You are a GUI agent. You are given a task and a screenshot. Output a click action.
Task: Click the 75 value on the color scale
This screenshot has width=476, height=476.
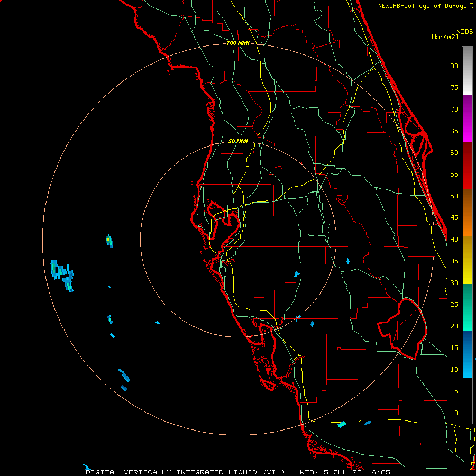pos(454,88)
